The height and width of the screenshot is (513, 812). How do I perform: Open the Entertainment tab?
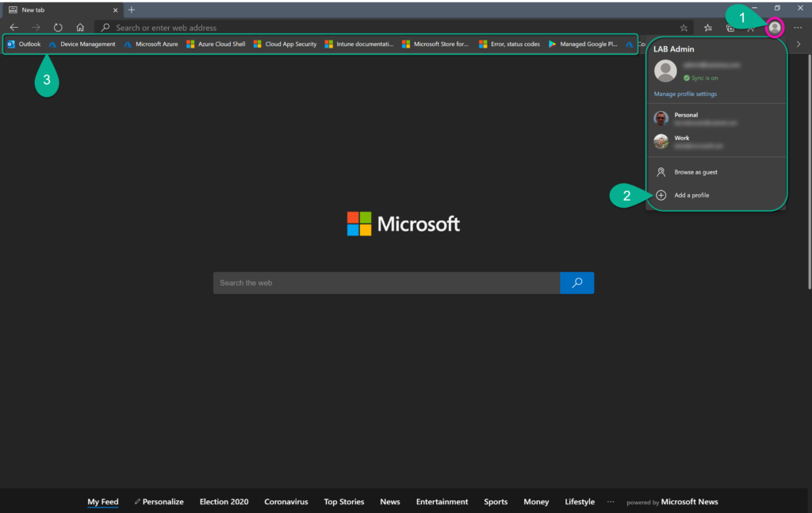[442, 502]
